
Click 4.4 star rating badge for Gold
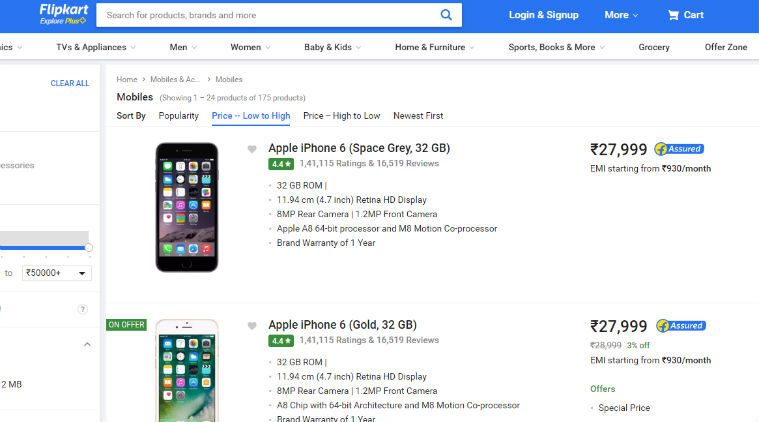[x=281, y=341]
